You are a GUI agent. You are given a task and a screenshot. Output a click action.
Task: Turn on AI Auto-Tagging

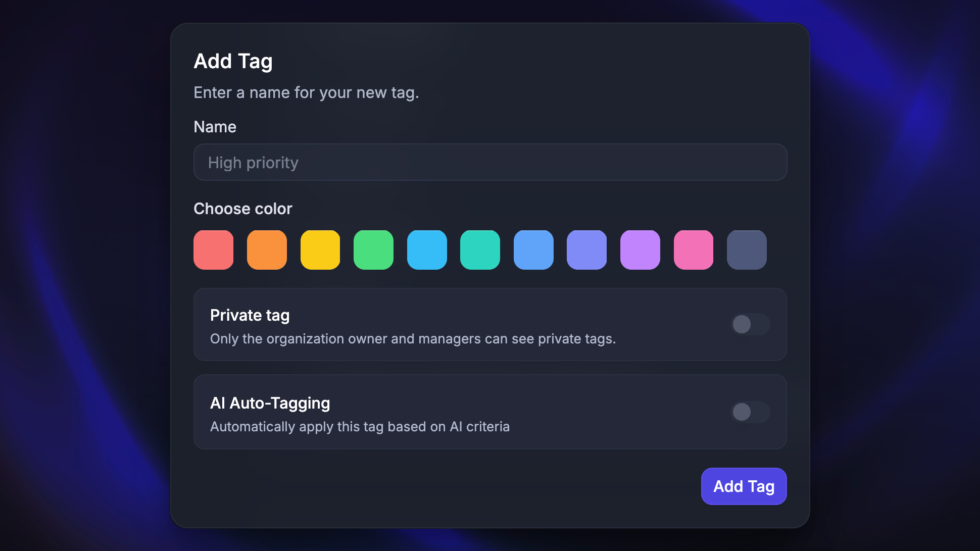coord(750,412)
